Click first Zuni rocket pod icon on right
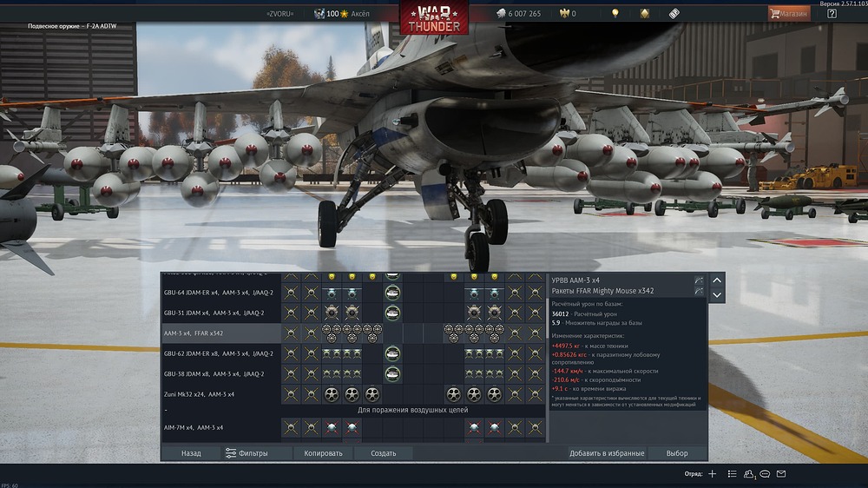The height and width of the screenshot is (488, 868). 453,394
